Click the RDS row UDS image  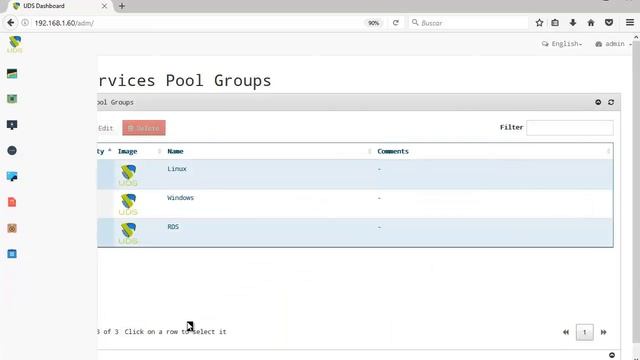coord(128,233)
